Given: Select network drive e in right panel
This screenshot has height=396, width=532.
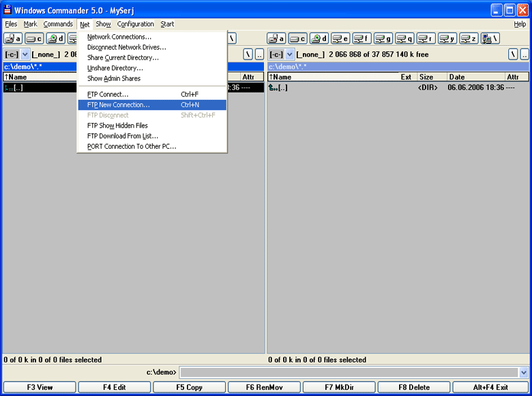Looking at the screenshot, I should (x=340, y=38).
